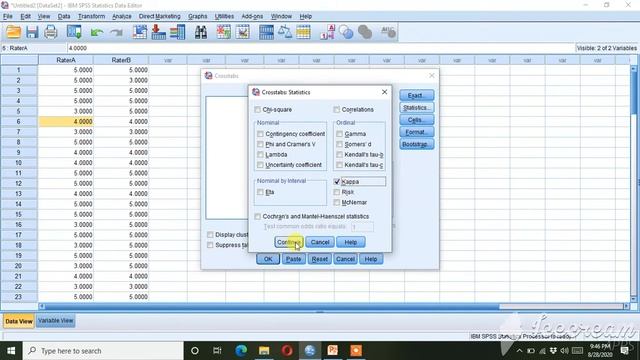Click the Show all variables gray circles icon
The width and height of the screenshot is (640, 360).
(365, 32)
